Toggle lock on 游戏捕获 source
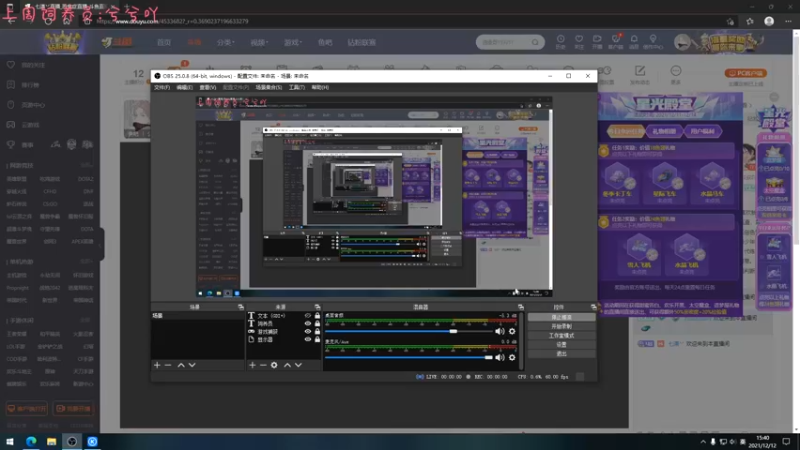 click(x=317, y=332)
